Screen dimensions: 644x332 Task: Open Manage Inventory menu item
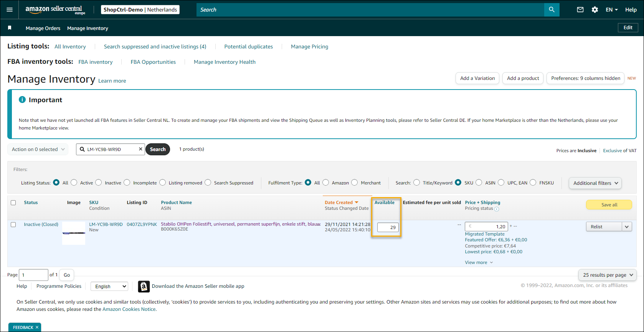pyautogui.click(x=88, y=28)
